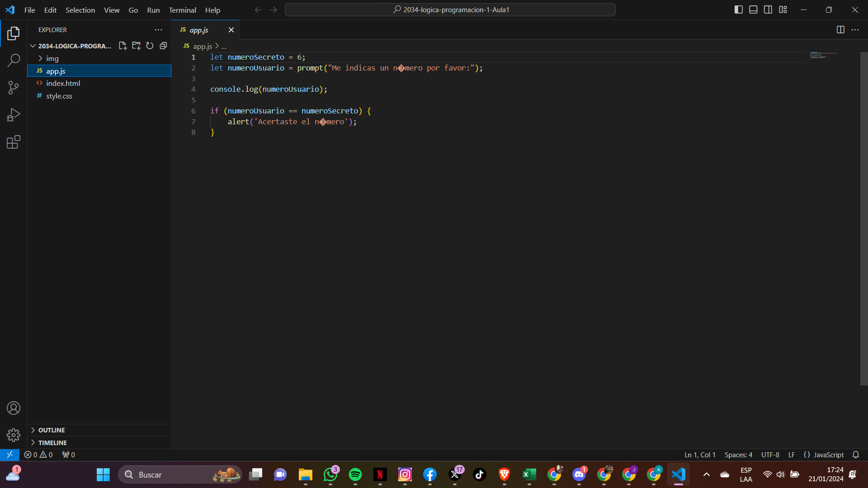Open style.css in the file tree
The height and width of the screenshot is (488, 868).
click(x=99, y=96)
